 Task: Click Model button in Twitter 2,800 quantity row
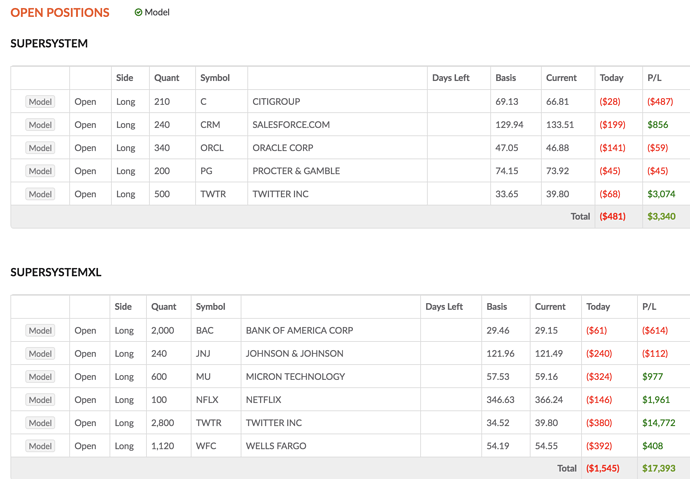[40, 423]
